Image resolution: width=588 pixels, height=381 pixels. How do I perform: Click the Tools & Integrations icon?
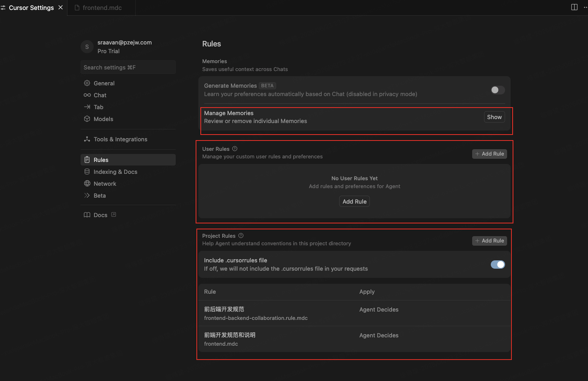pyautogui.click(x=87, y=139)
